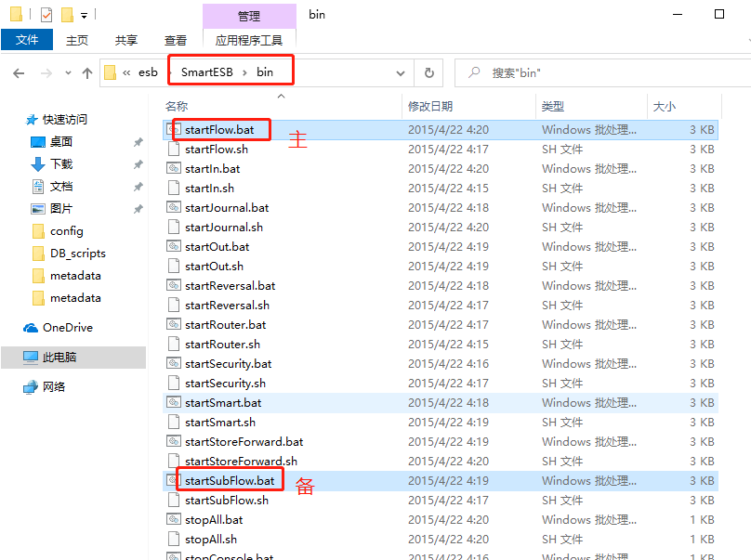This screenshot has height=560, width=751.
Task: Select 此电脑 in the navigation pane
Action: point(59,358)
